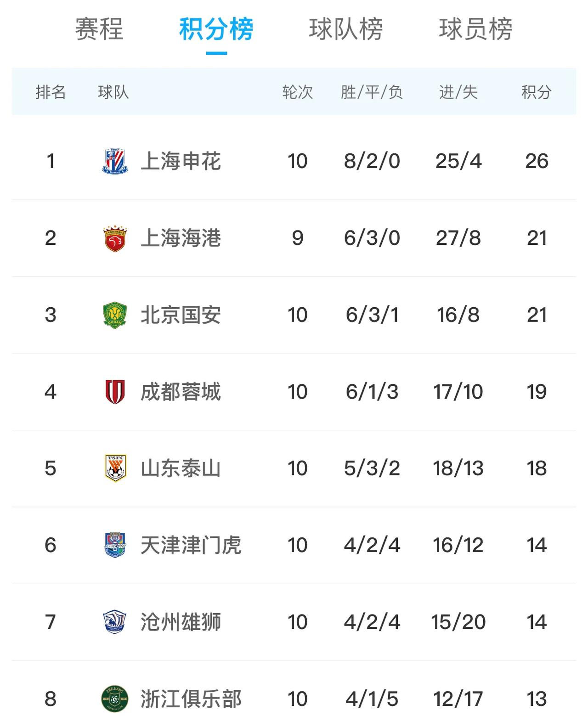
Task: Tap the 上海申花 team crest icon
Action: (x=115, y=161)
